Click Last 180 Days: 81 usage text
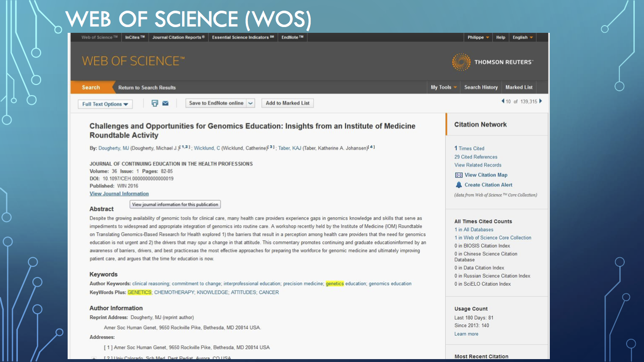 click(474, 318)
